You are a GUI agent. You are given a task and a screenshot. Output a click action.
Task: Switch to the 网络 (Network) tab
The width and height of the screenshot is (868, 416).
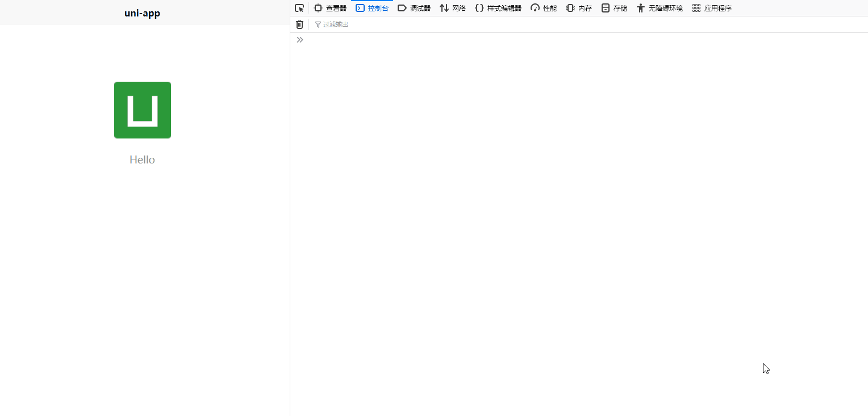(x=453, y=8)
